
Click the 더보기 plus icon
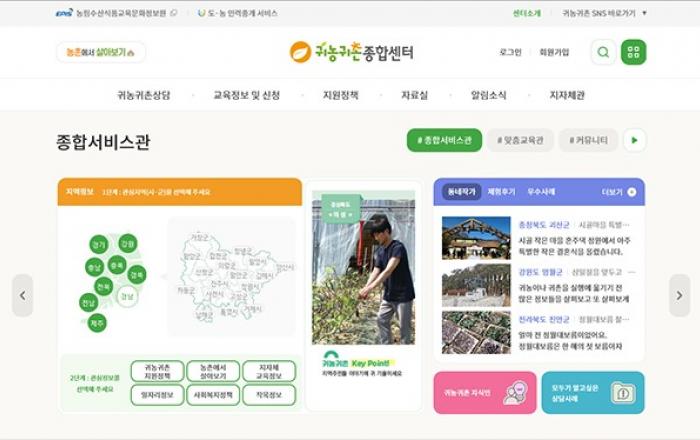[x=631, y=191]
